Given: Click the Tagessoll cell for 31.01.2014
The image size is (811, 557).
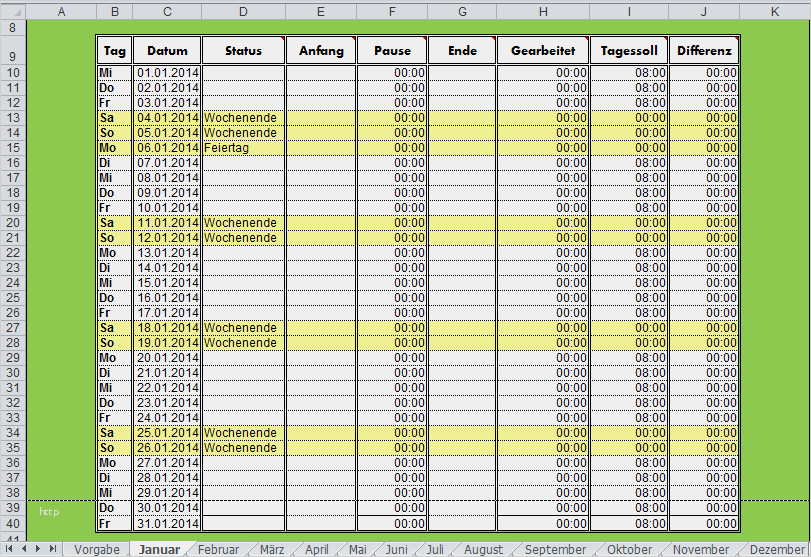Looking at the screenshot, I should point(628,523).
